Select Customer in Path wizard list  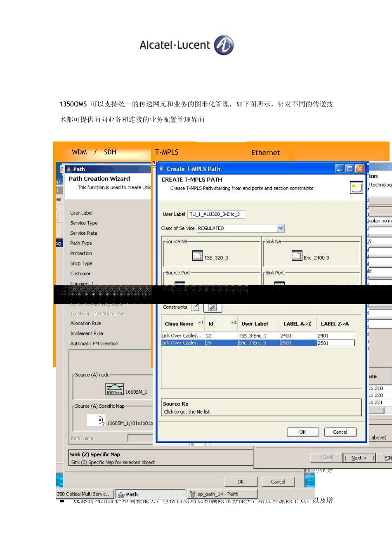[80, 274]
